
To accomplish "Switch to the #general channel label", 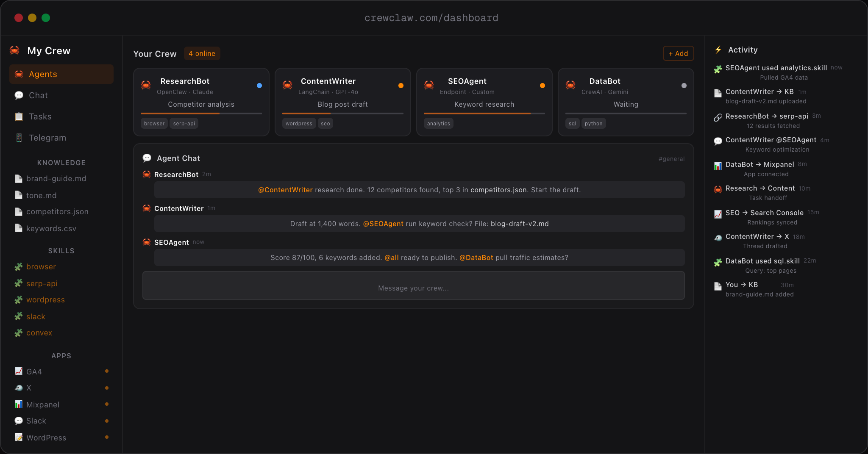I will 672,159.
